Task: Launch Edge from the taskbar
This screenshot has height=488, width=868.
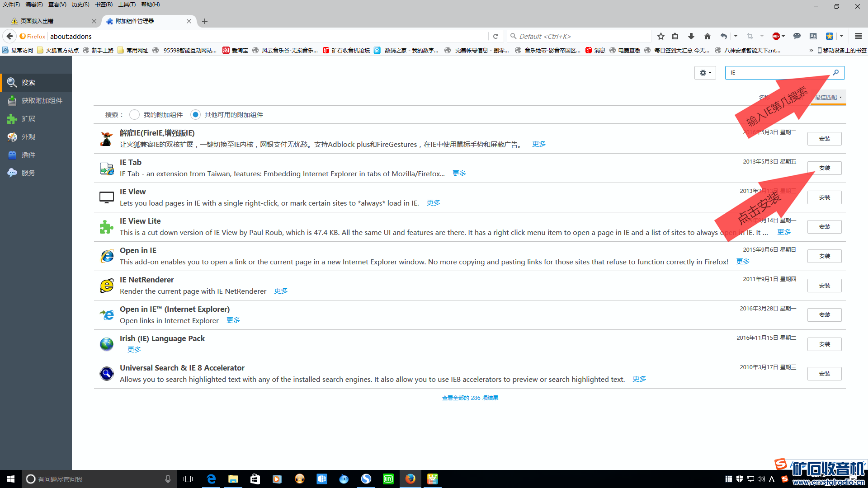Action: point(211,479)
